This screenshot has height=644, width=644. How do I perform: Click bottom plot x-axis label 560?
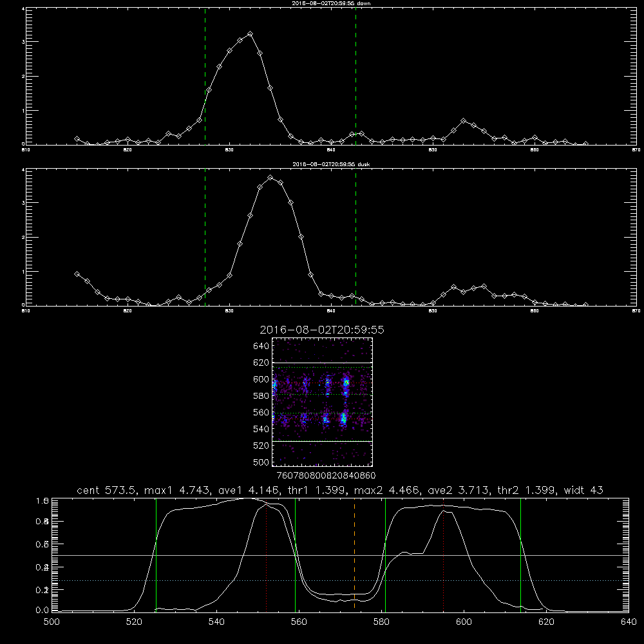click(299, 621)
